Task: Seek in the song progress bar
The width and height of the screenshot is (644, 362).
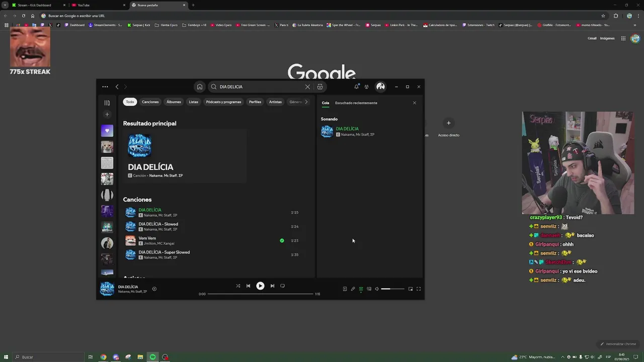Action: [x=260, y=294]
